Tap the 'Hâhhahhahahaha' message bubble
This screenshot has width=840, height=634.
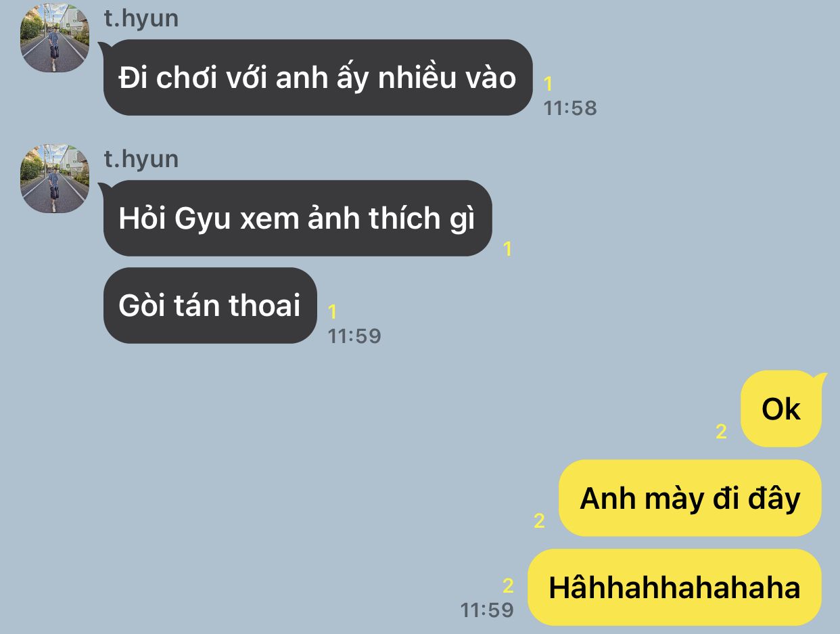pyautogui.click(x=674, y=587)
